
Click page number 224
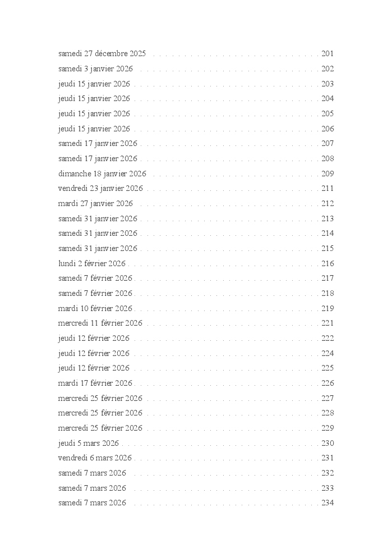[328, 353]
